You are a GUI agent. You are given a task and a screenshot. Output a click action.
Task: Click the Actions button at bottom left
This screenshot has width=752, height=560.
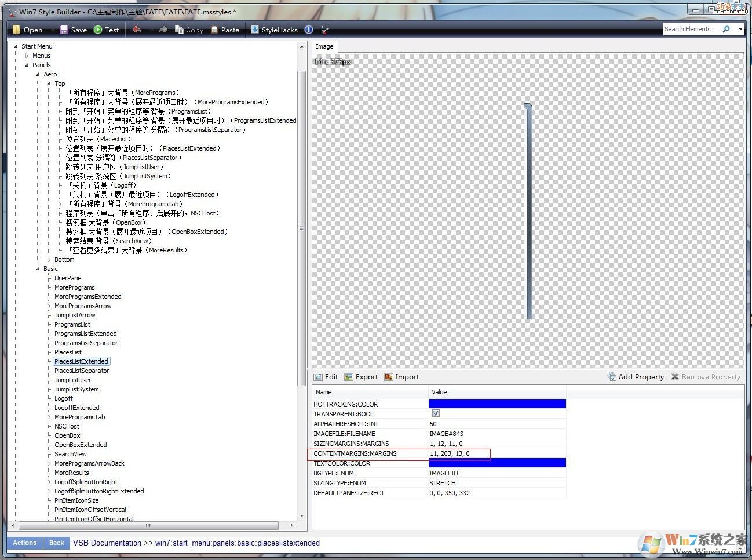click(24, 543)
